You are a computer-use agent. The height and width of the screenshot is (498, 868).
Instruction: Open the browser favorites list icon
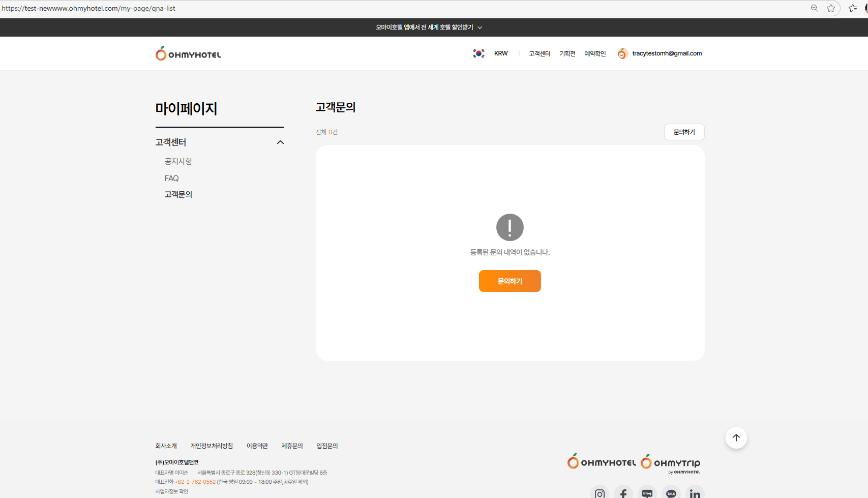[x=853, y=8]
